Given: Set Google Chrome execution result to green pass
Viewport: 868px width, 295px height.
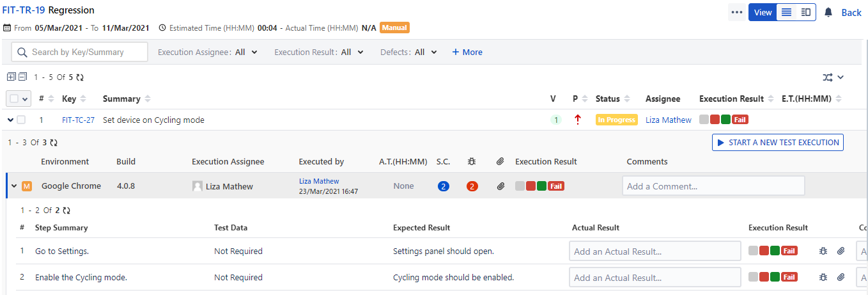Looking at the screenshot, I should click(x=541, y=186).
